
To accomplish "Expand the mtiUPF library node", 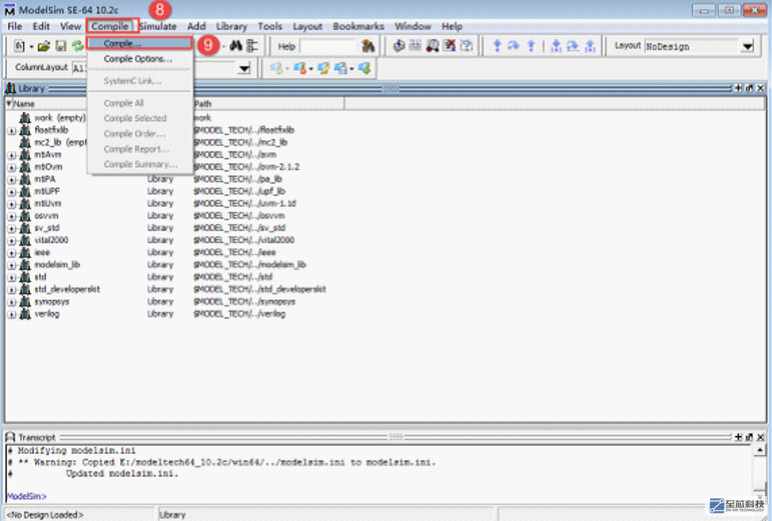I will point(12,192).
